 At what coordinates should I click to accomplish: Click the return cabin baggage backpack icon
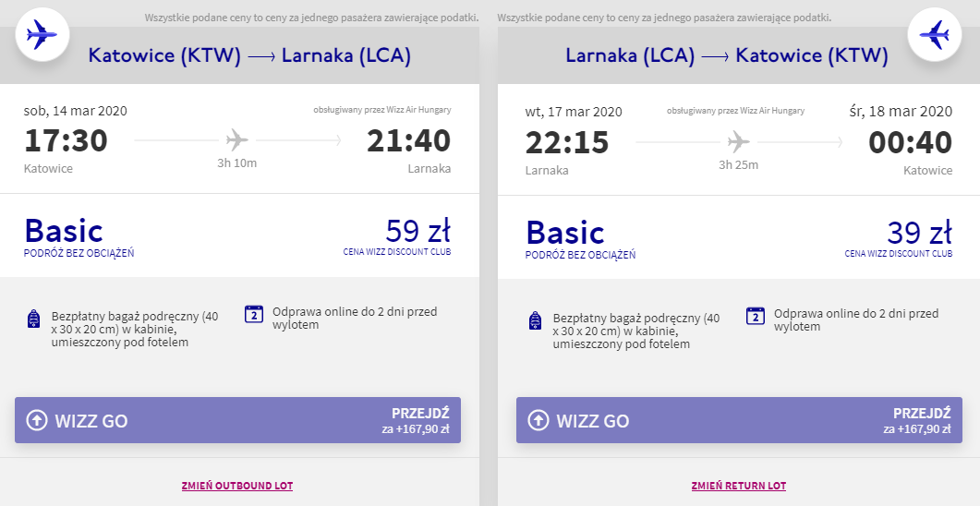[535, 320]
